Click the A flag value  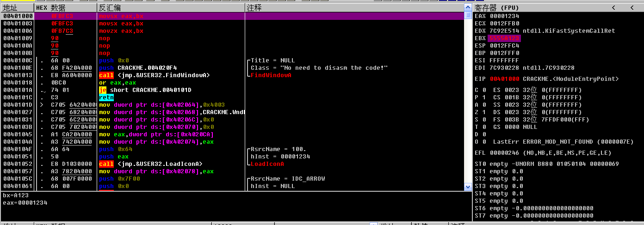click(484, 105)
